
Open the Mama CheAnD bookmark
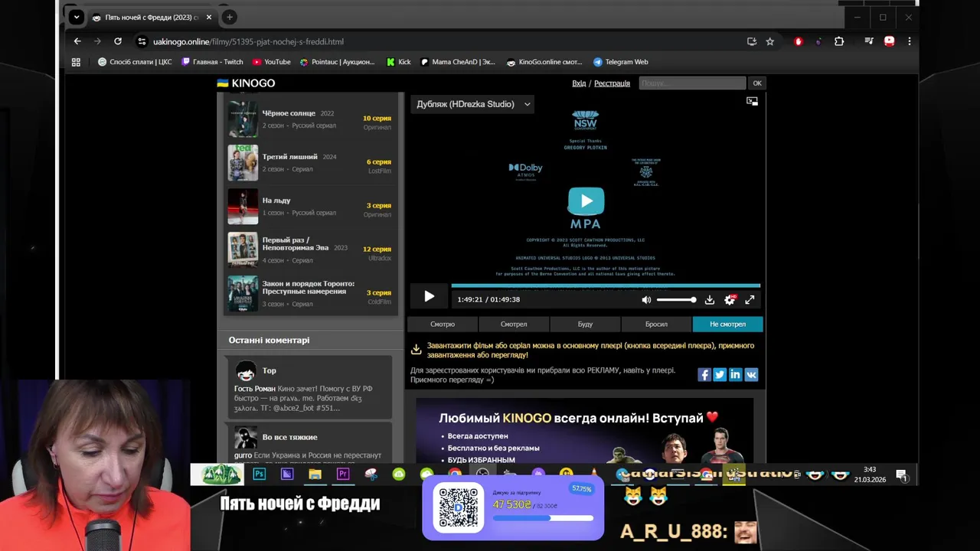(x=457, y=62)
